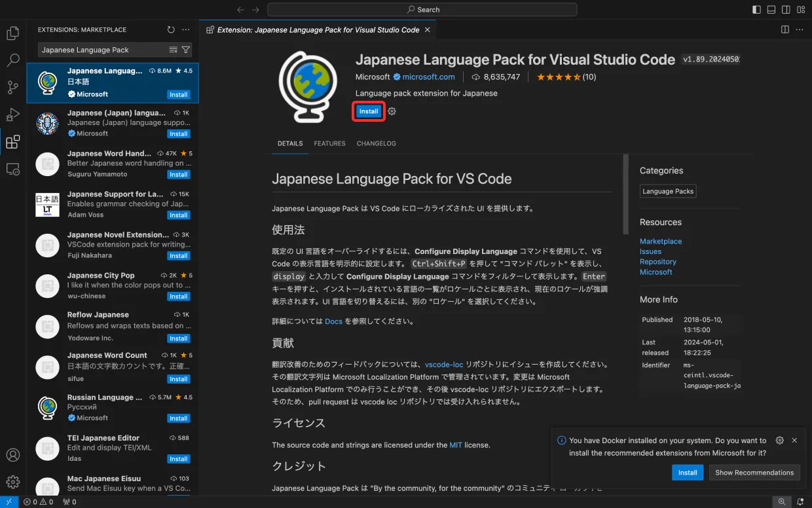Install the TEI Japanese Editor extension
812x508 pixels.
coord(179,459)
